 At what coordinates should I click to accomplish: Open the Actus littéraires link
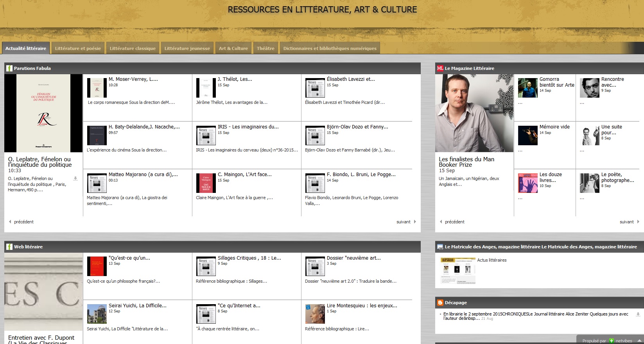(492, 260)
